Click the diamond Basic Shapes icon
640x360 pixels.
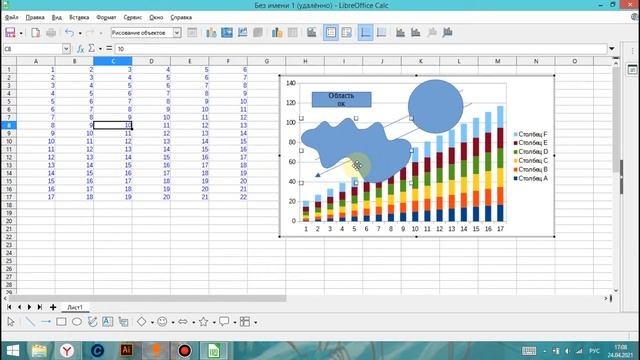coord(141,322)
